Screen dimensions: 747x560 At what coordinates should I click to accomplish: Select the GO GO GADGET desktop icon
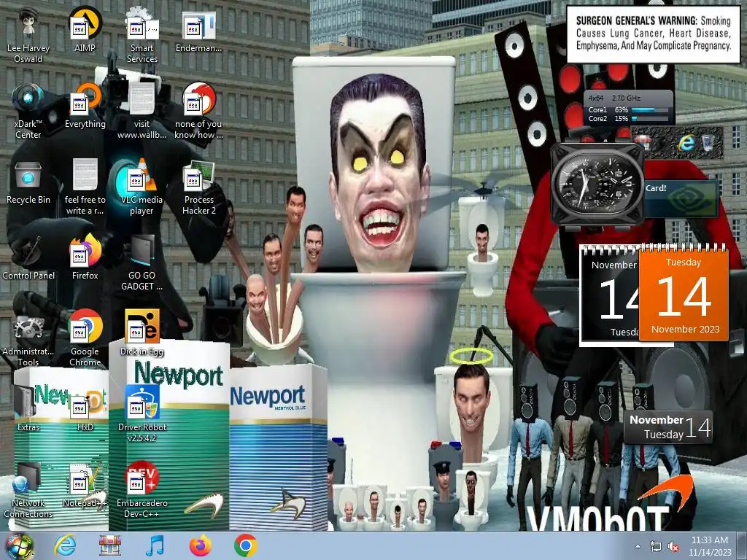(x=142, y=263)
